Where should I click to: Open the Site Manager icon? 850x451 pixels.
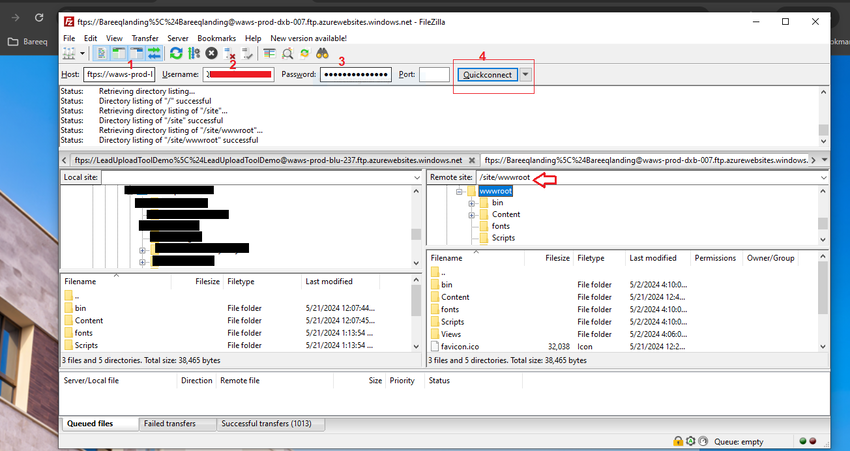(71, 53)
